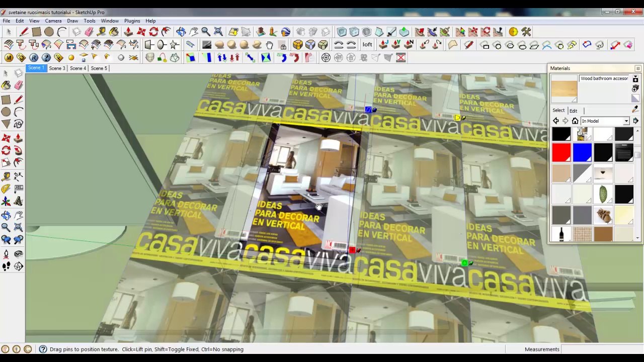The height and width of the screenshot is (362, 644).
Task: Select the Protractor tool
Action: [6, 188]
